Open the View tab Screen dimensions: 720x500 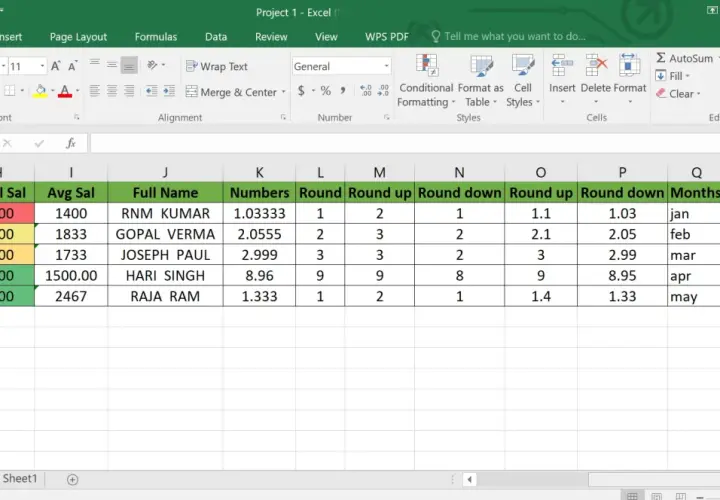coord(326,37)
